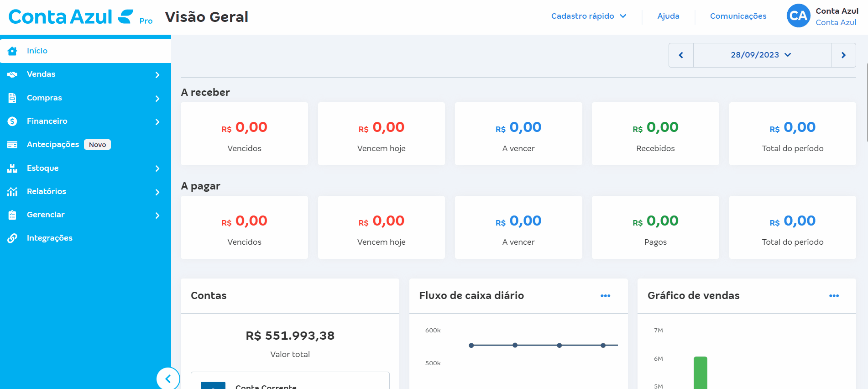Click the A receber section heading
The height and width of the screenshot is (389, 868).
tap(205, 92)
